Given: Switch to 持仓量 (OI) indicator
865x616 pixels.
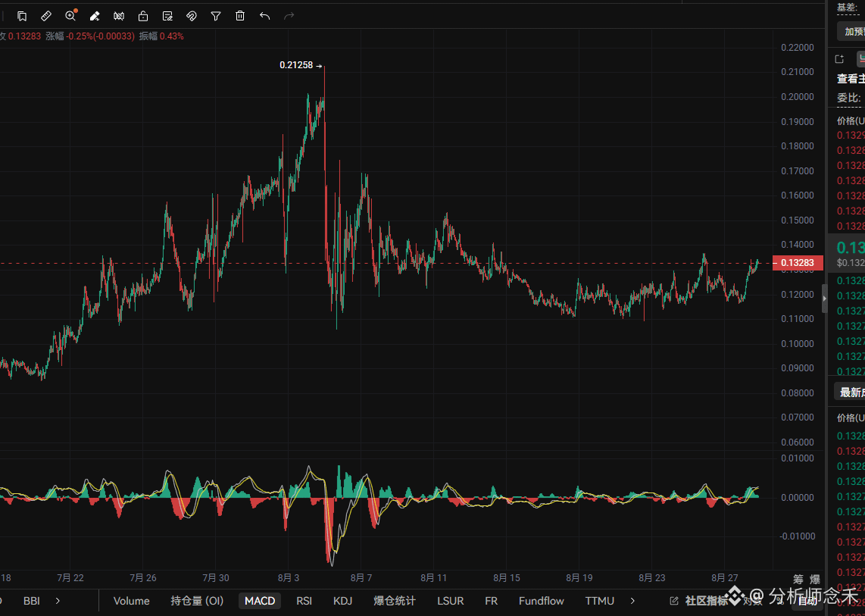Looking at the screenshot, I should (197, 601).
